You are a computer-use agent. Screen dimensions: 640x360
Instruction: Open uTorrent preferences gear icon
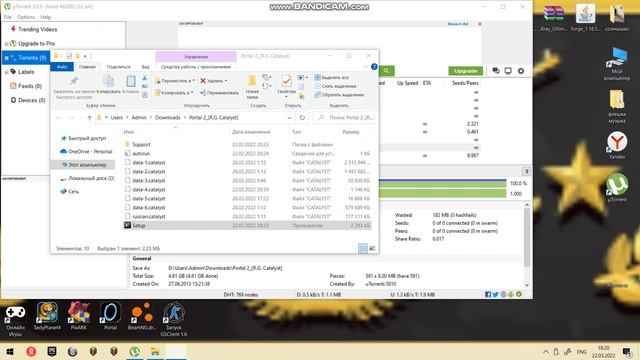(521, 71)
